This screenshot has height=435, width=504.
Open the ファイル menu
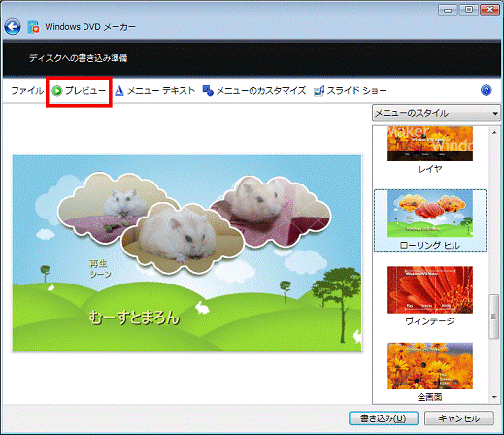click(27, 91)
